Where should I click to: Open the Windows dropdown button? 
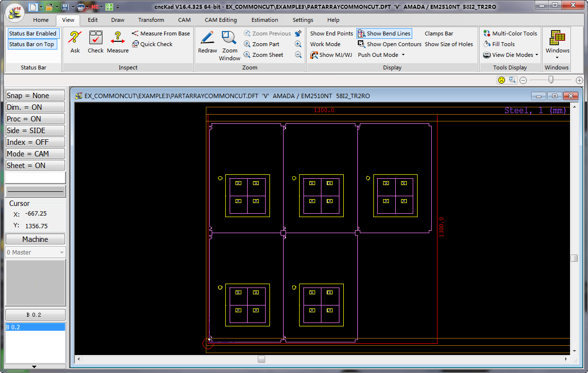[x=557, y=45]
